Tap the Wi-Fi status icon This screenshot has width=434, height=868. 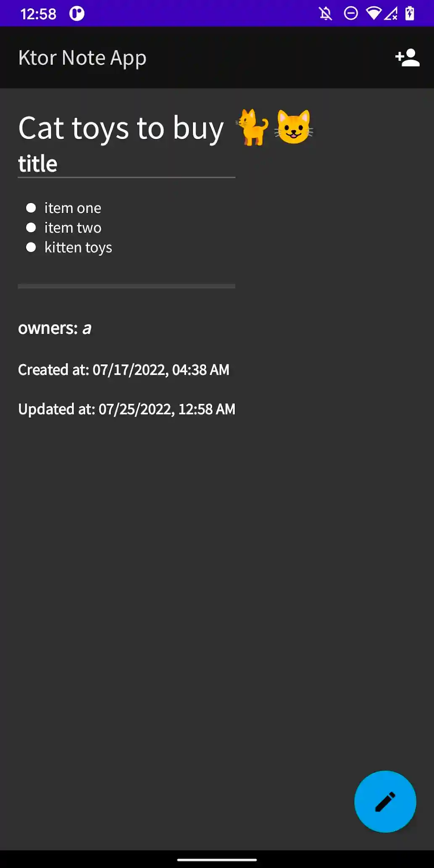pos(373,13)
